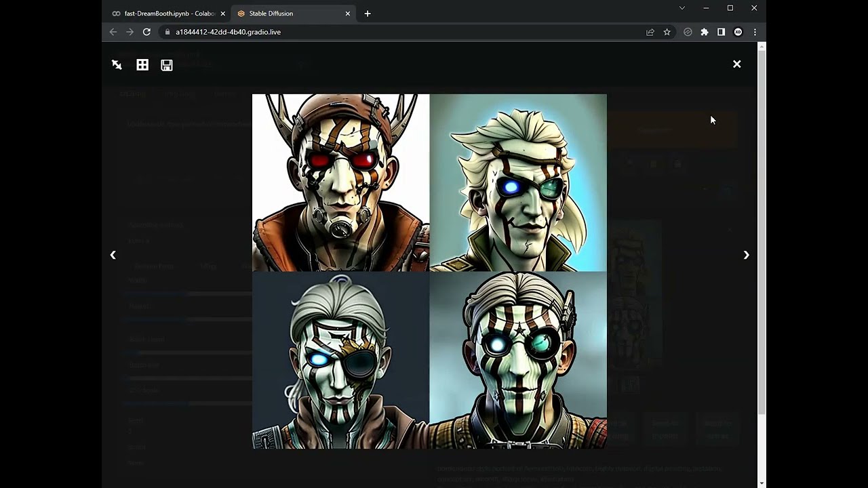
Task: Open the Chrome three-dot menu
Action: 755,32
